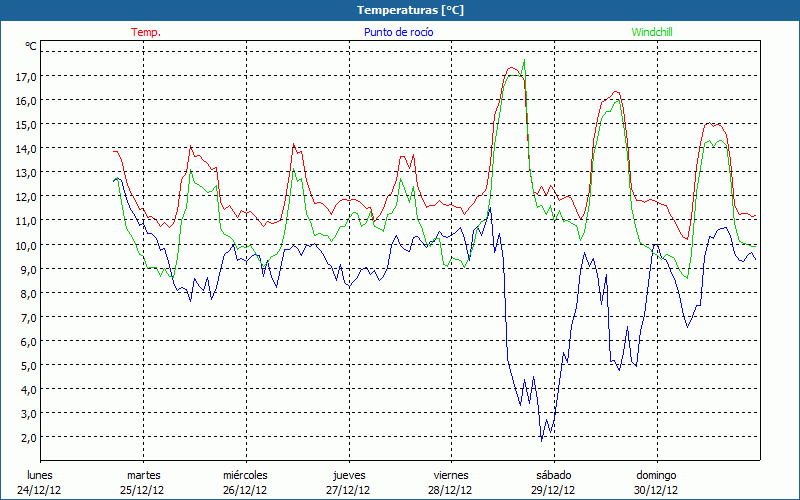Click the highest green Windchill peak
This screenshot has height=500, width=800.
point(524,61)
